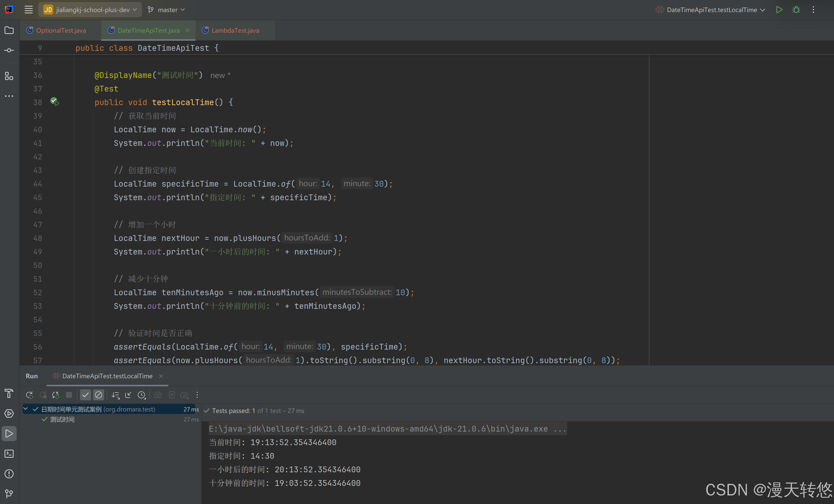This screenshot has height=504, width=834.
Task: Open the Project tool window folder icon
Action: click(x=9, y=30)
